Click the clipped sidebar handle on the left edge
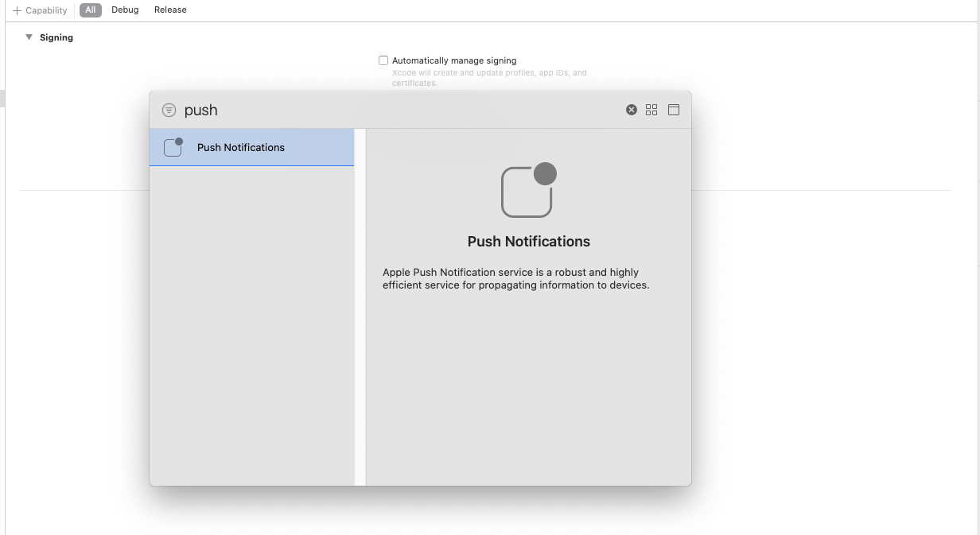Screen dimensions: 980x535 [2, 99]
